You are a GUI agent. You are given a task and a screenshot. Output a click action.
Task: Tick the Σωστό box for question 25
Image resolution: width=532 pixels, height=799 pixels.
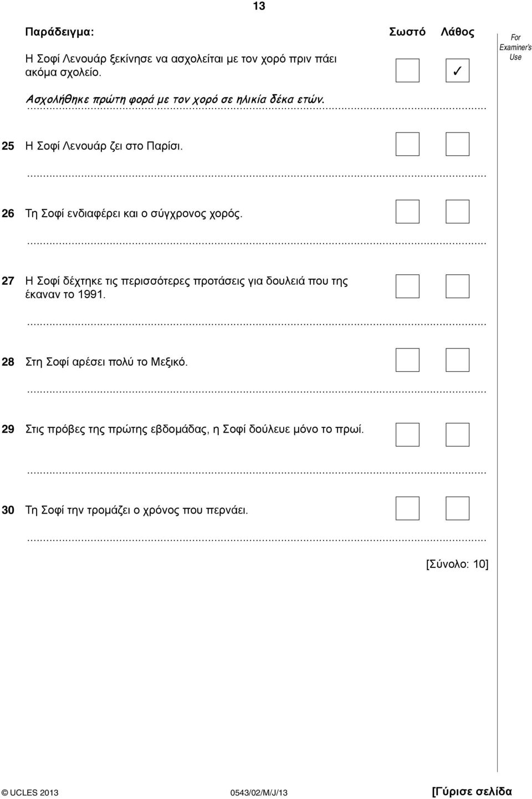pyautogui.click(x=407, y=144)
